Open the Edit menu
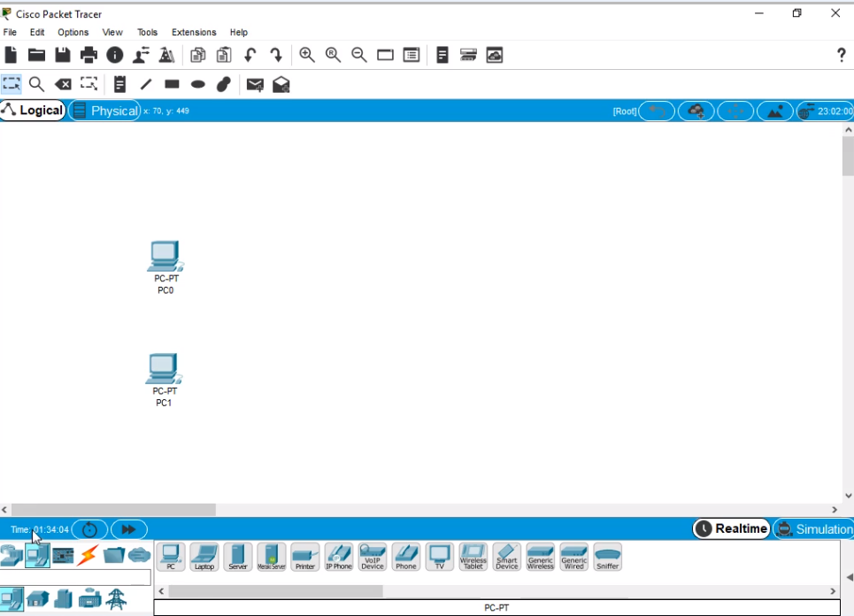 [37, 32]
